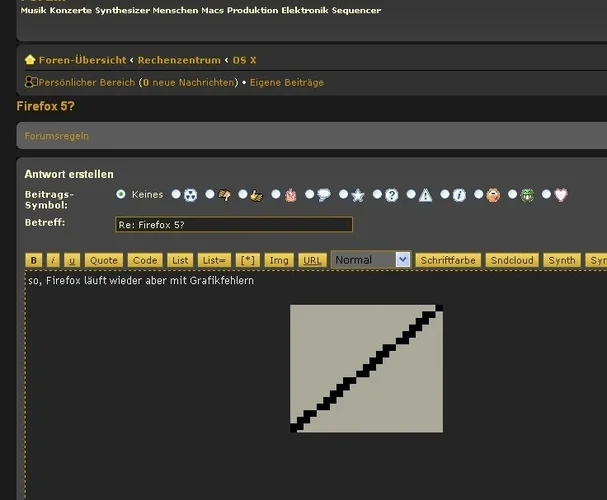
Task: Click the Musik Konzerte Synthesizer tagline
Action: pos(201,10)
